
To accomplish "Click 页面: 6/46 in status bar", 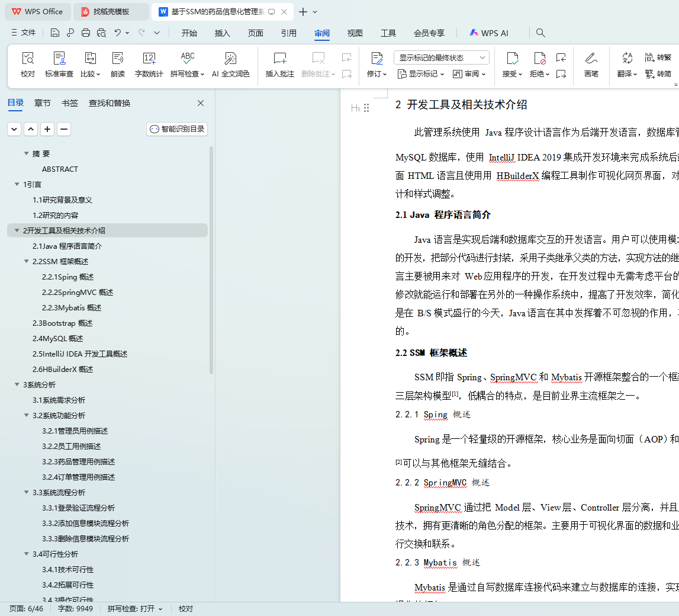I will (x=27, y=609).
